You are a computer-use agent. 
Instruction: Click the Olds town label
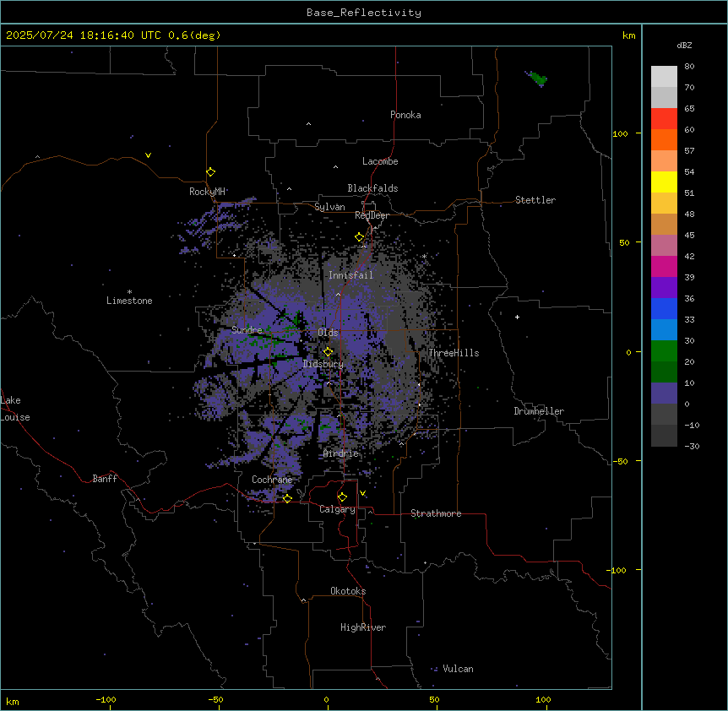pyautogui.click(x=328, y=333)
